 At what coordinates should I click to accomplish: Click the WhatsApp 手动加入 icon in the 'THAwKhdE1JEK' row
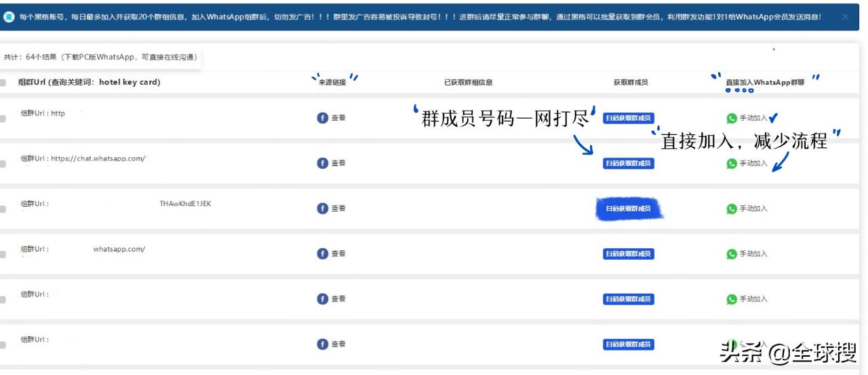732,209
